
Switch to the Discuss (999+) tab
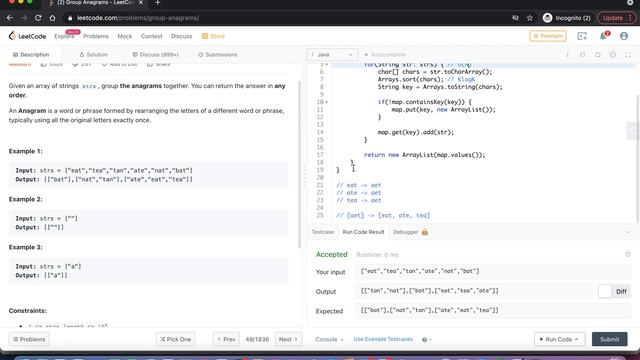coord(156,55)
